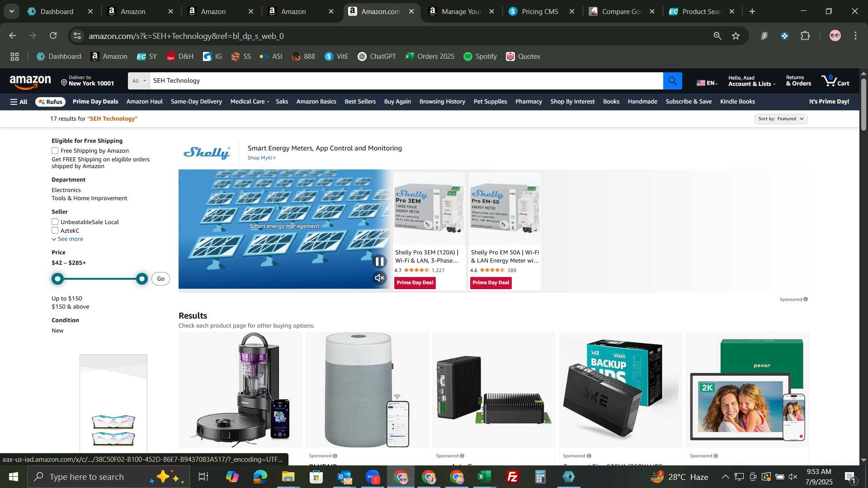Expand the Medical Care menu
This screenshot has height=488, width=868.
tap(250, 102)
